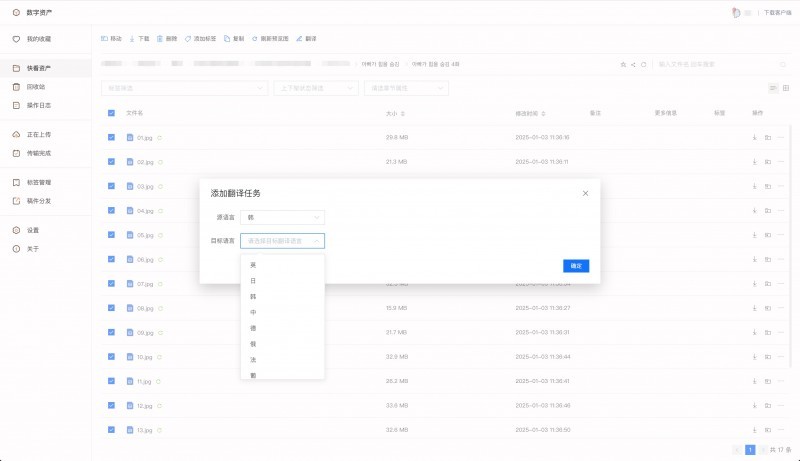The width and height of the screenshot is (800, 461).
Task: Select 英 (English) from the target language list
Action: point(253,265)
